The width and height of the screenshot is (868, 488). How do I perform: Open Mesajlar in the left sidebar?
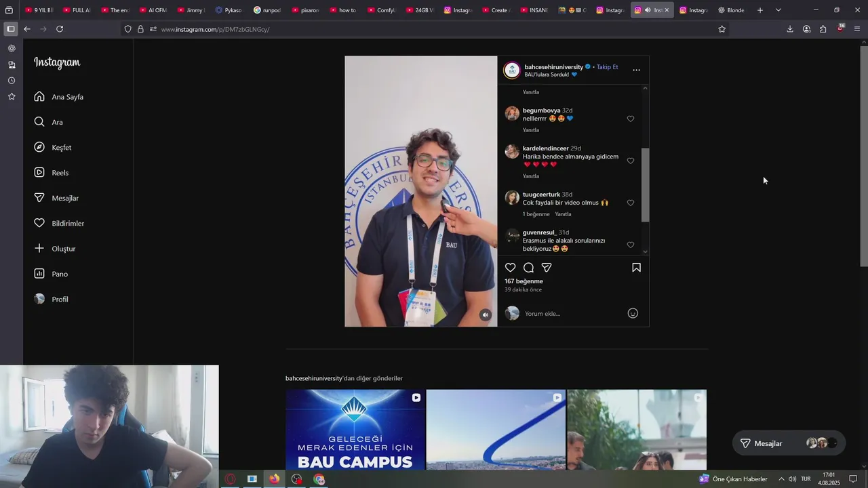[56, 198]
